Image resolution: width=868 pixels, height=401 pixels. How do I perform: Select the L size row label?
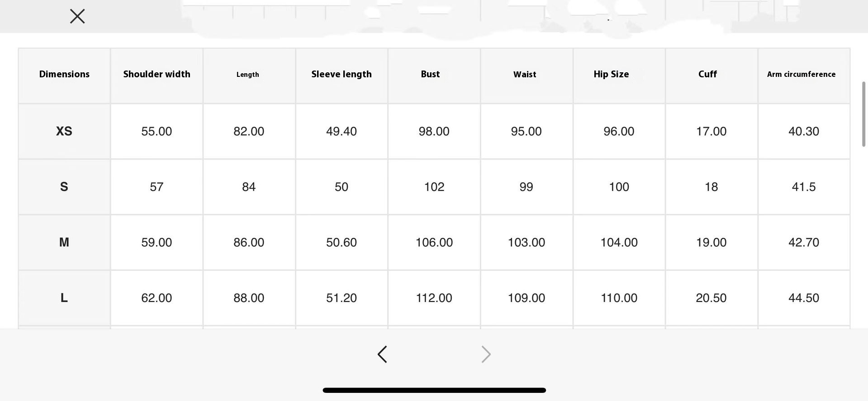coord(64,298)
